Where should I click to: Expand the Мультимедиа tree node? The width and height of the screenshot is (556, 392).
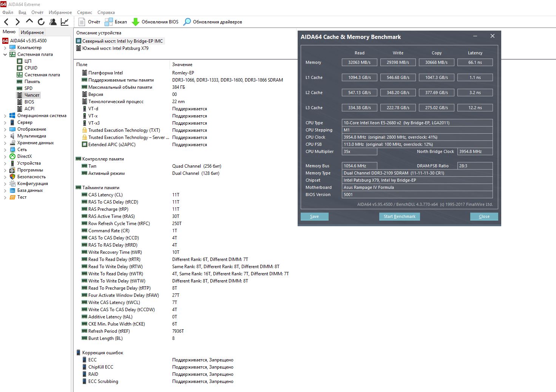tap(5, 136)
